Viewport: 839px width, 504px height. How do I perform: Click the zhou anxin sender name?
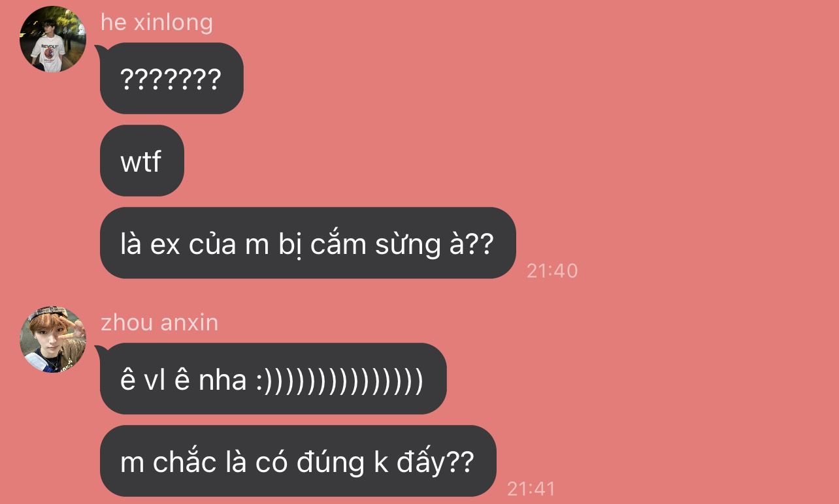[x=159, y=323]
